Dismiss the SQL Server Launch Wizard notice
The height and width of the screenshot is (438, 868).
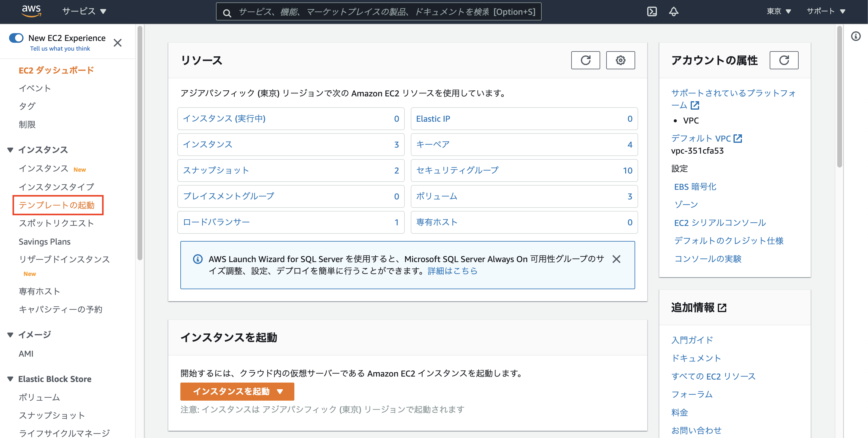[x=617, y=259]
